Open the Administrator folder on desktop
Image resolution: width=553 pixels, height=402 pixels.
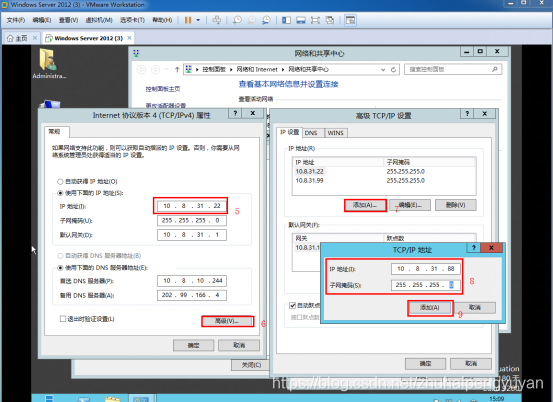click(49, 63)
